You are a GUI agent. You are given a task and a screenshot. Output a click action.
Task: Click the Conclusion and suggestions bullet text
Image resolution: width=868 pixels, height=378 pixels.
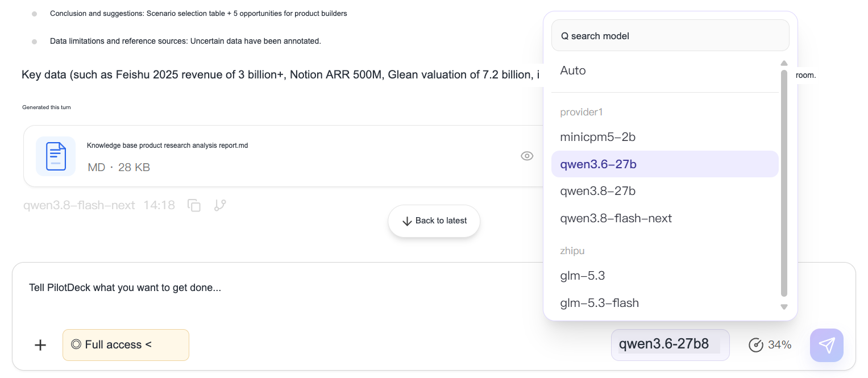pos(198,13)
